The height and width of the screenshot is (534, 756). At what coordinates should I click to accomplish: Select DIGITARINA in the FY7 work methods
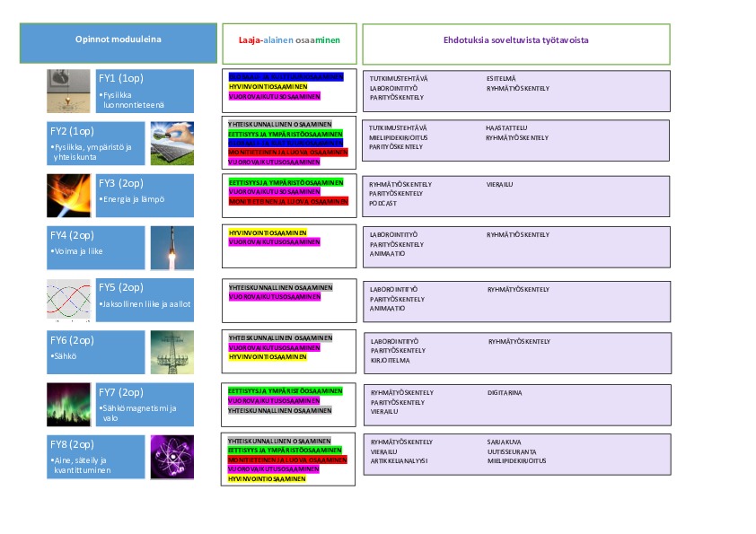(x=505, y=392)
